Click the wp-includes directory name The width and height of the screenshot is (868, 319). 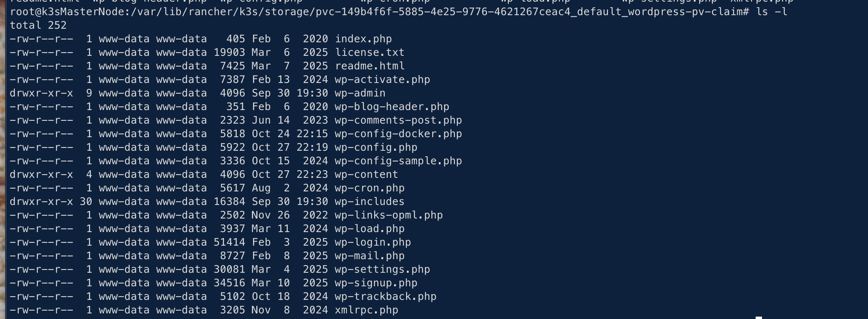[369, 202]
